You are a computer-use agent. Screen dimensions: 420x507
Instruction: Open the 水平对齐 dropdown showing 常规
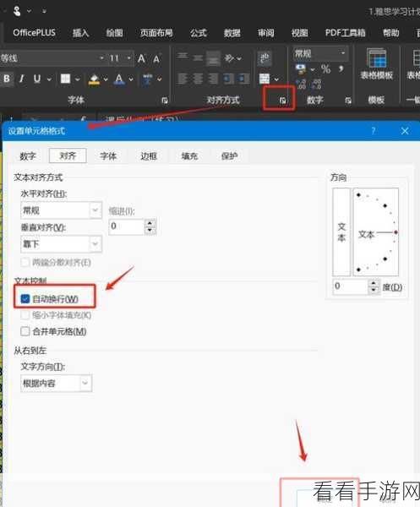point(61,210)
